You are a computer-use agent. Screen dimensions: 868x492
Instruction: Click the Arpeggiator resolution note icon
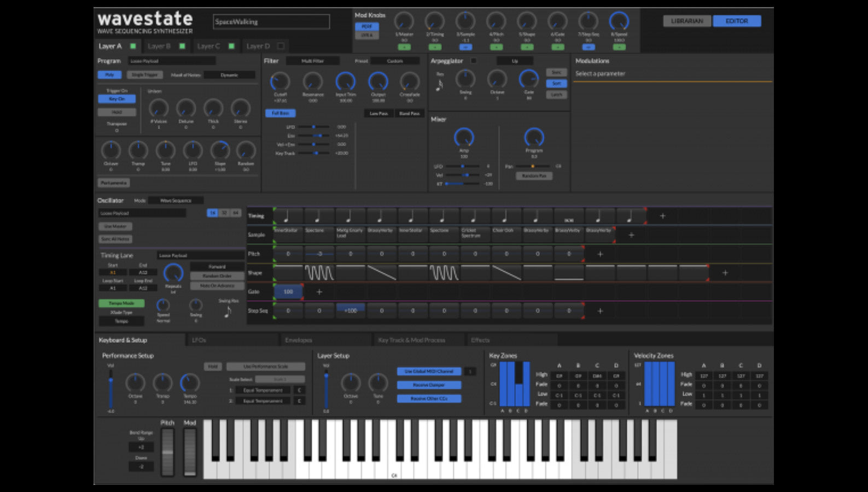tap(440, 85)
